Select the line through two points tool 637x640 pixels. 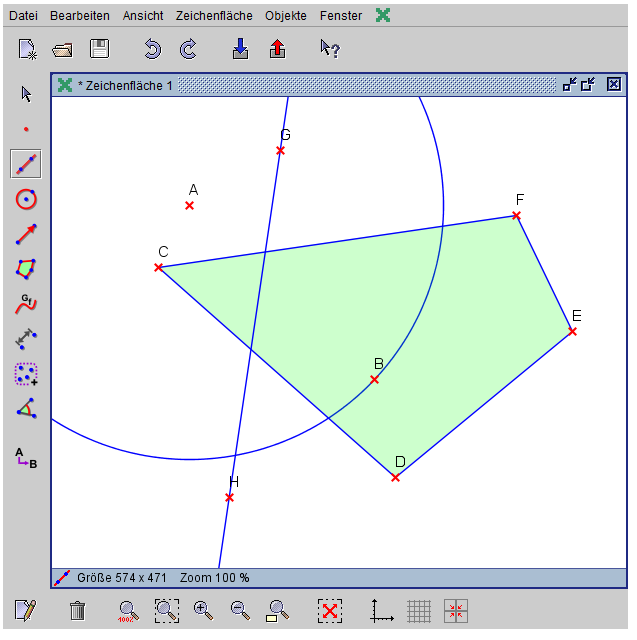click(26, 164)
